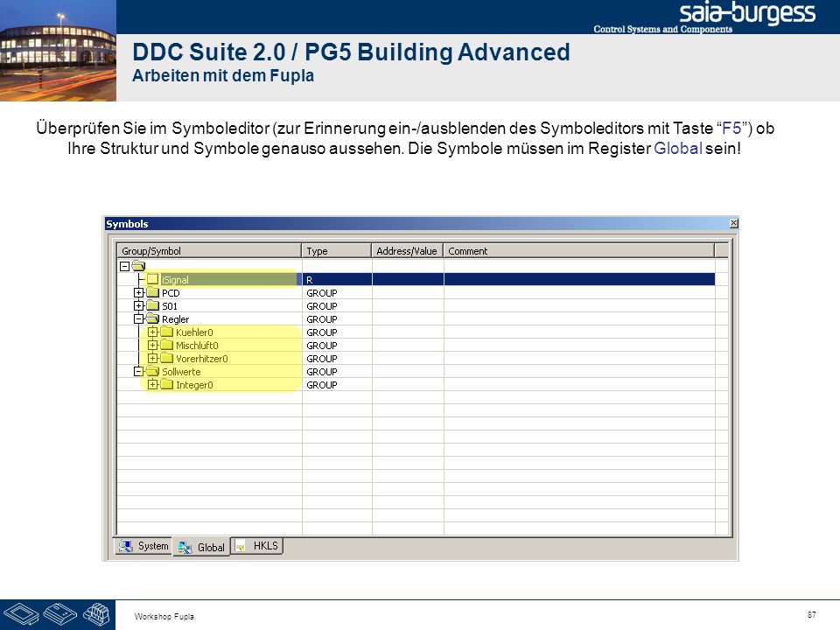Click the Vorerhitzer0 folder icon

tap(167, 358)
